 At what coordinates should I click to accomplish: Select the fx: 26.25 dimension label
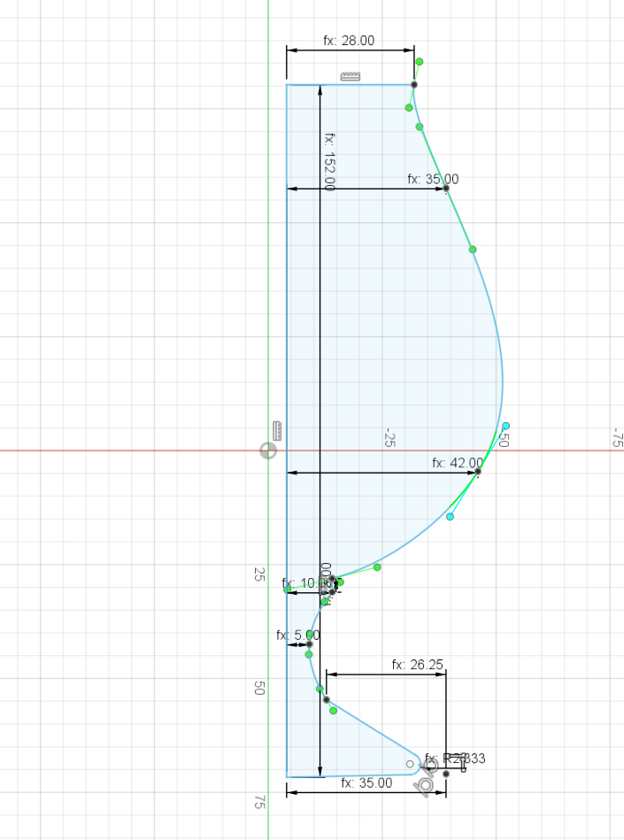417,664
